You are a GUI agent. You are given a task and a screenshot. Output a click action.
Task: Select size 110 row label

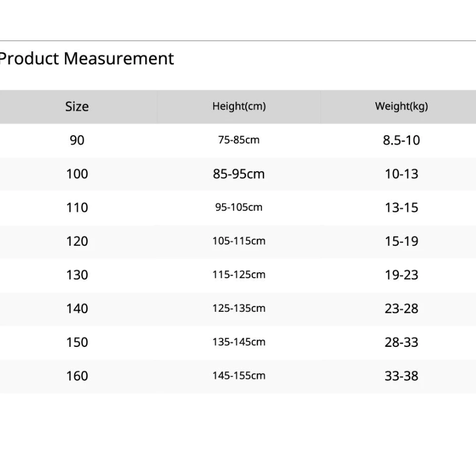[x=77, y=207]
